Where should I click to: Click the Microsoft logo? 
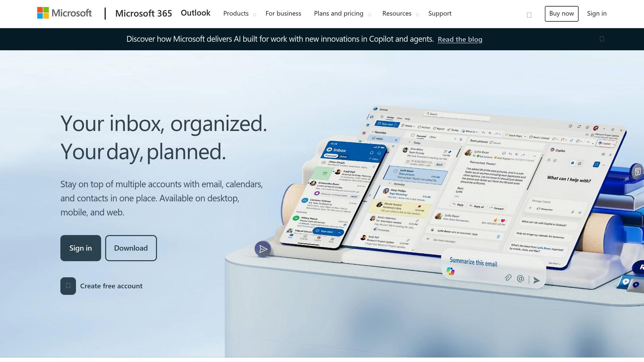tap(64, 13)
